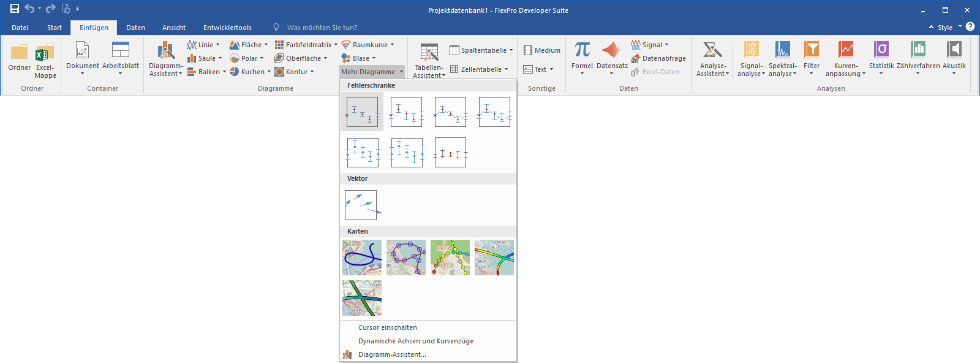Select third Fehlerschranke chart with connecting line
The image size is (980, 363).
[450, 112]
